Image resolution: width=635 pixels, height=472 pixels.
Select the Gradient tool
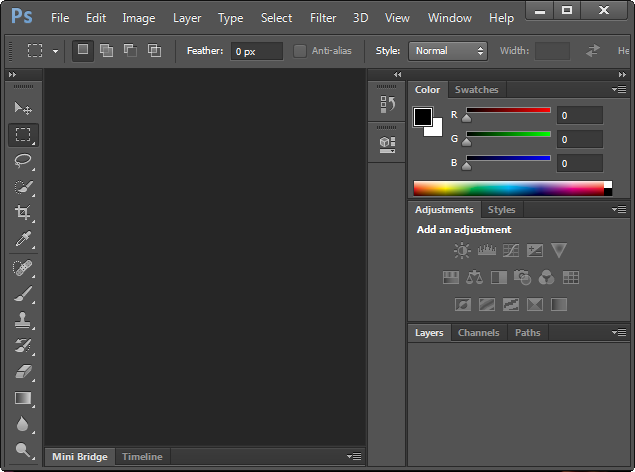coord(23,398)
